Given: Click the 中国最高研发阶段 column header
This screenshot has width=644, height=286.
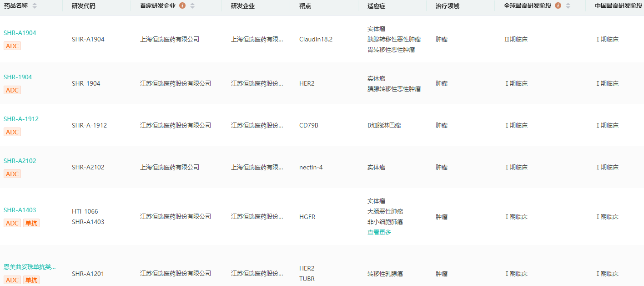Looking at the screenshot, I should (x=619, y=6).
